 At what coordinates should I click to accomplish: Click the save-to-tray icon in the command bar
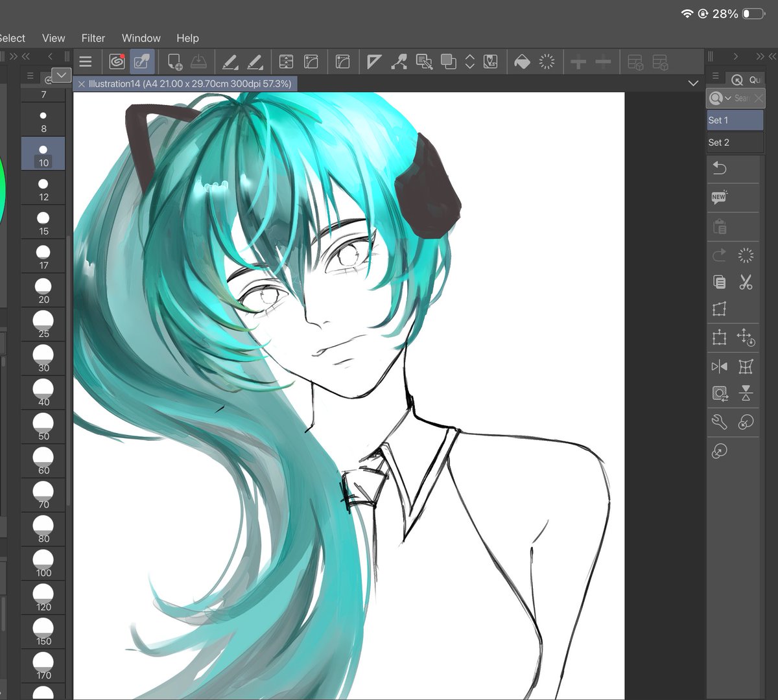click(x=198, y=62)
